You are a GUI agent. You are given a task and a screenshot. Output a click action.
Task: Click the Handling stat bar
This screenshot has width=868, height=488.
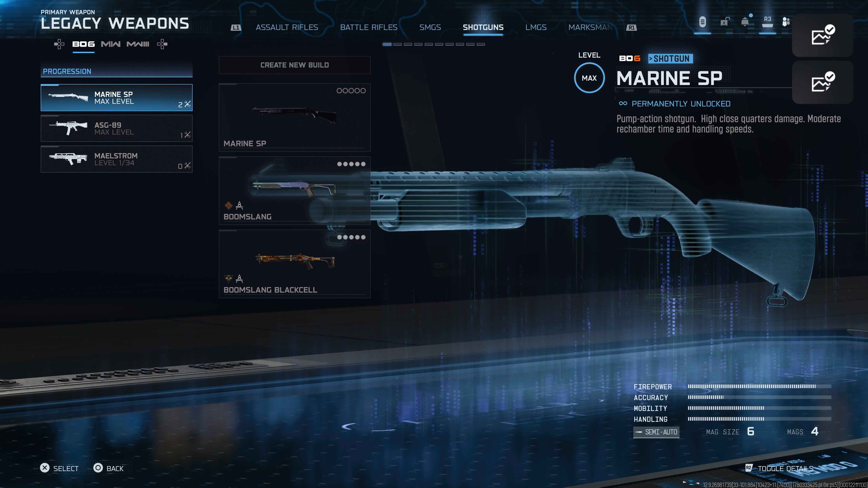coord(759,419)
